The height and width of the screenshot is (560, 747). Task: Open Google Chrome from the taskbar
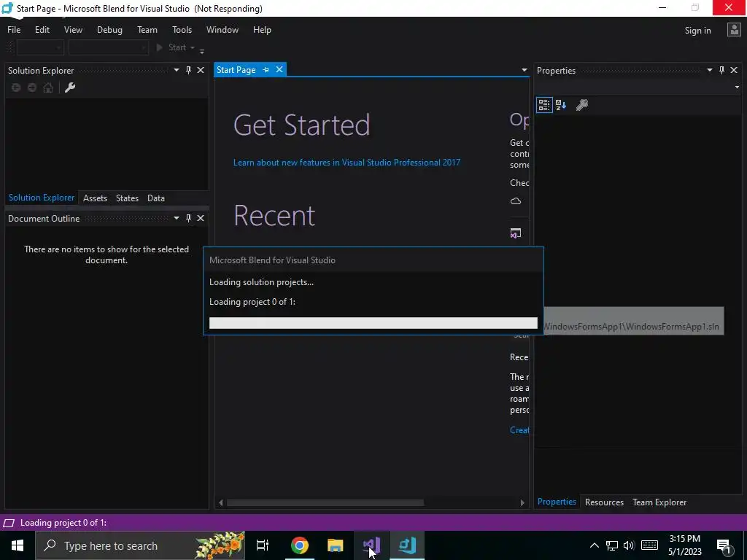point(300,545)
